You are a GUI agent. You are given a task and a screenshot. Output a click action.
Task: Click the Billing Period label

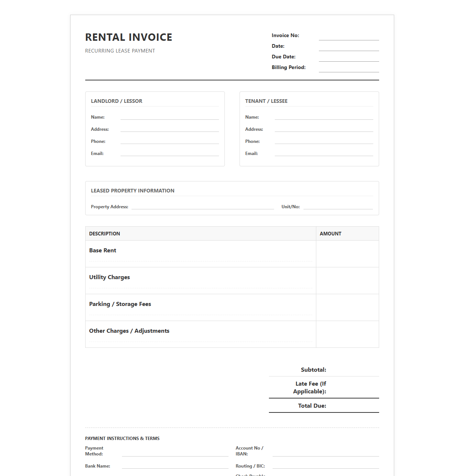pyautogui.click(x=289, y=68)
